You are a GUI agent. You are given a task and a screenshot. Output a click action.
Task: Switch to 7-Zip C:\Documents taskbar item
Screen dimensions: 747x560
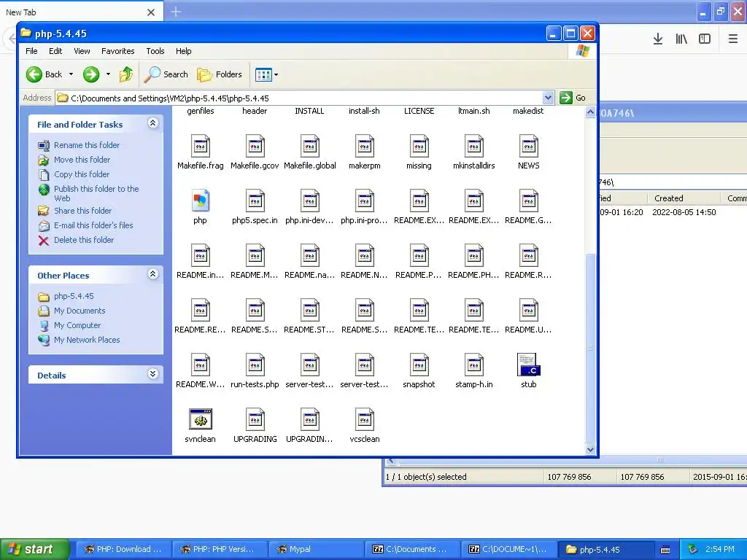[x=412, y=549]
